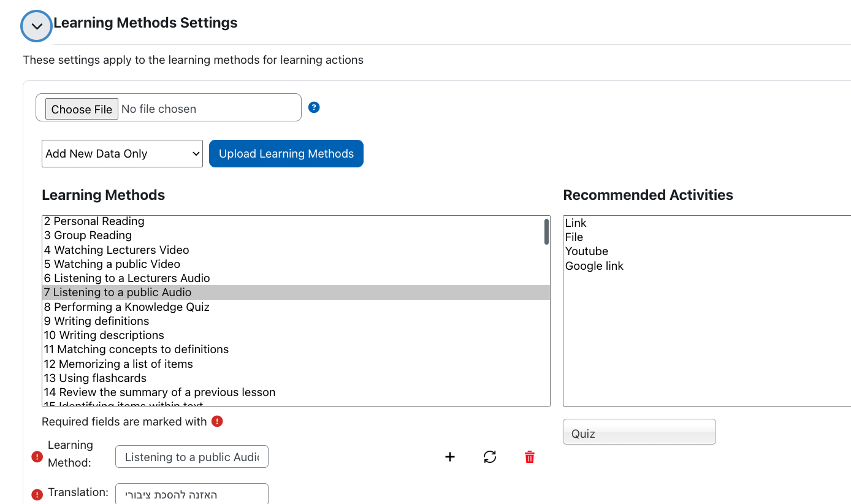The image size is (851, 504).
Task: Click the red trash delete icon
Action: 530,457
